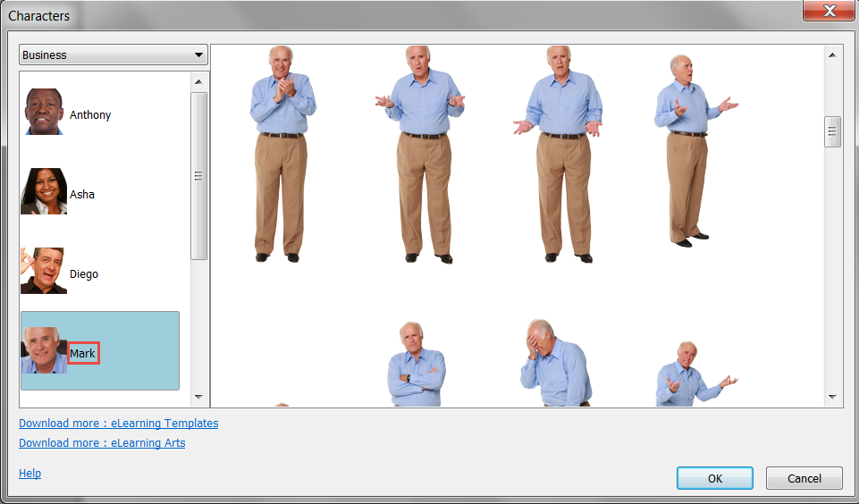Choose Mark open palms lowered pose

tap(558, 154)
